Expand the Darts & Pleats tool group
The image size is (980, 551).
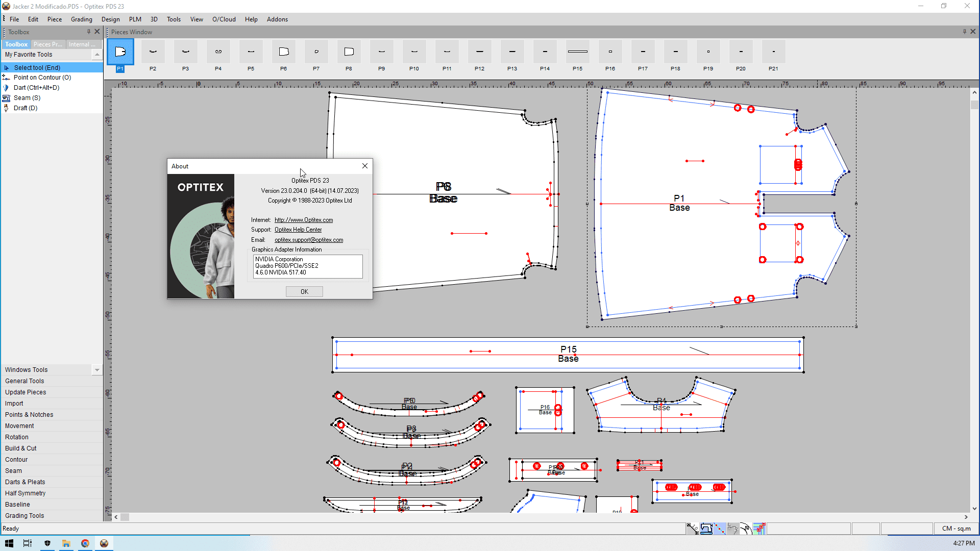coord(25,482)
